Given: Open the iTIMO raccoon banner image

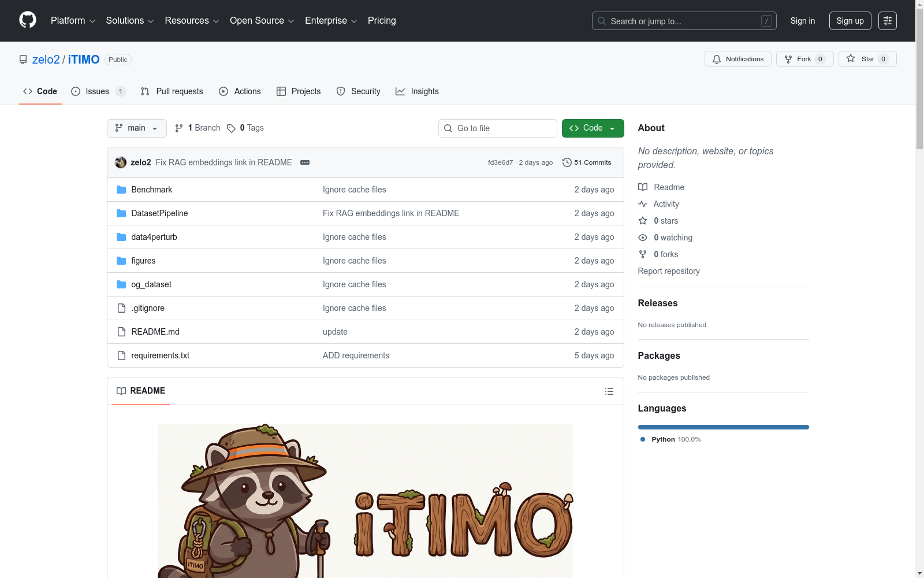Looking at the screenshot, I should (x=366, y=501).
